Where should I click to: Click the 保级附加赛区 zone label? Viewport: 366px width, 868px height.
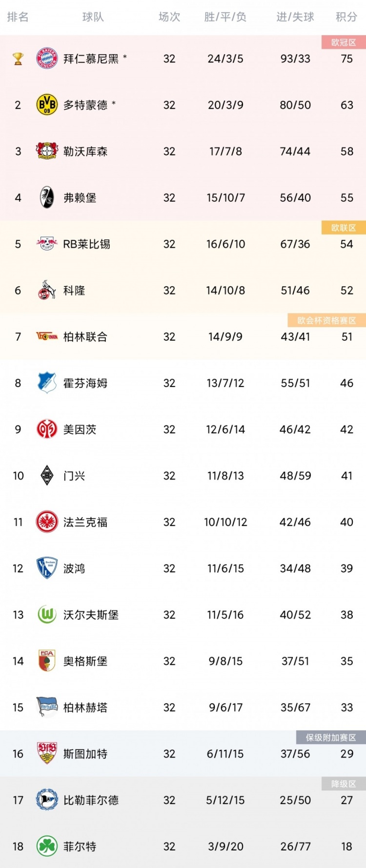click(x=331, y=737)
